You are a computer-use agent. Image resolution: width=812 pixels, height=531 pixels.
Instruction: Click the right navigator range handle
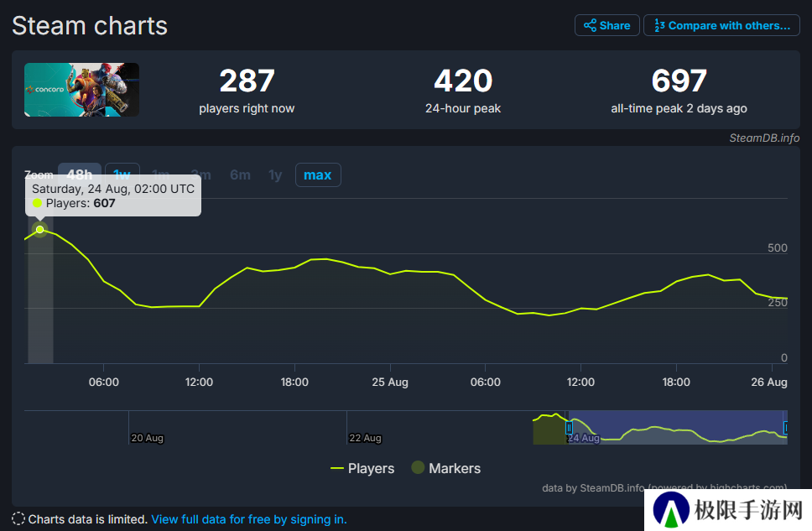786,428
